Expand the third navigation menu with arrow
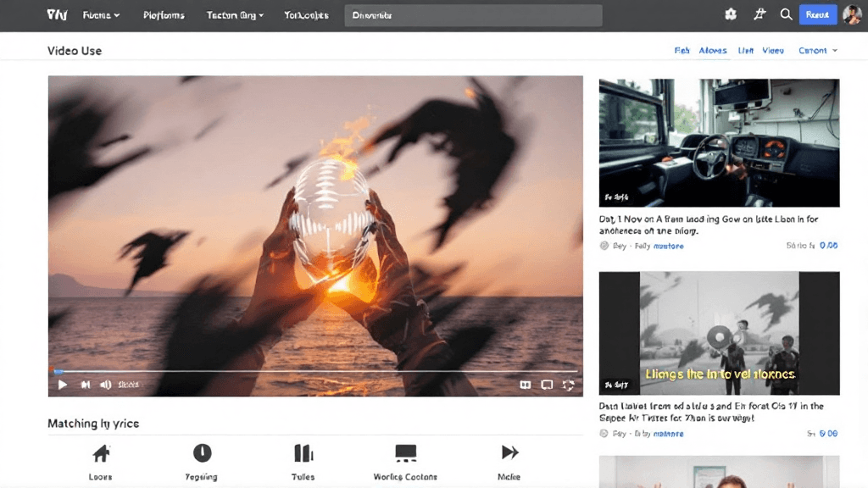This screenshot has width=868, height=488. pyautogui.click(x=236, y=15)
